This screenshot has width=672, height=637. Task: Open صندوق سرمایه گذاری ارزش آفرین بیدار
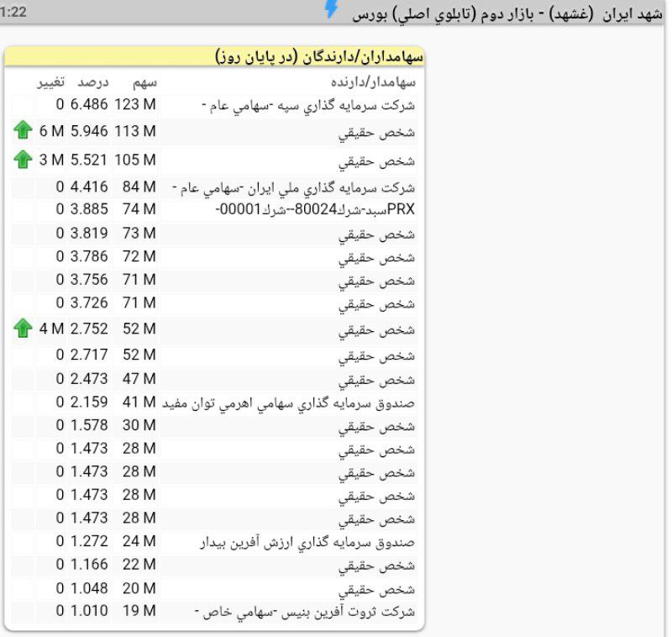(307, 541)
